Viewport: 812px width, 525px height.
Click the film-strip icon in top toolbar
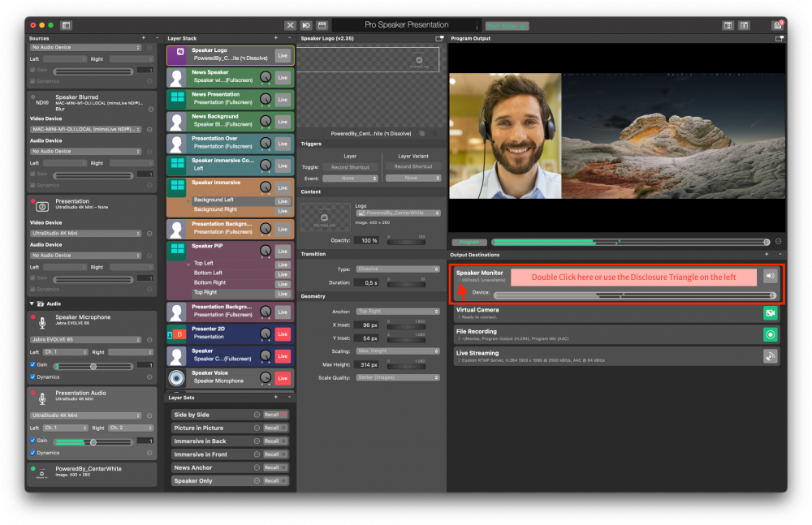click(322, 25)
